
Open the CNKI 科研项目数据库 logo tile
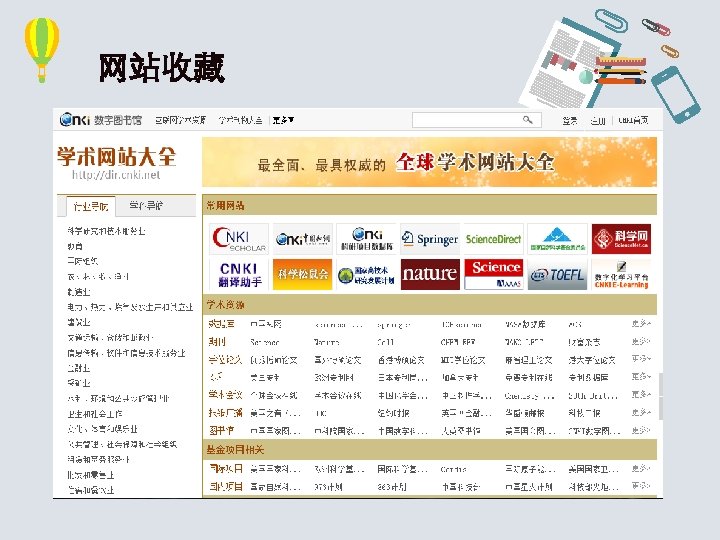point(366,239)
